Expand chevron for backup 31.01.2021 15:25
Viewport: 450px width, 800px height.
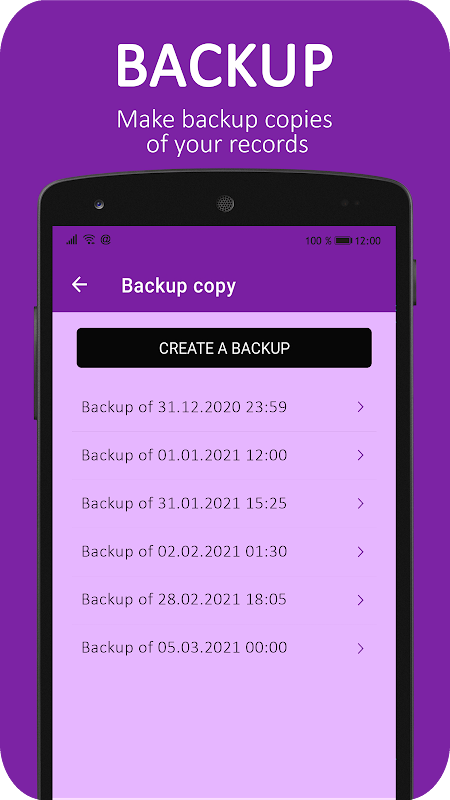361,504
